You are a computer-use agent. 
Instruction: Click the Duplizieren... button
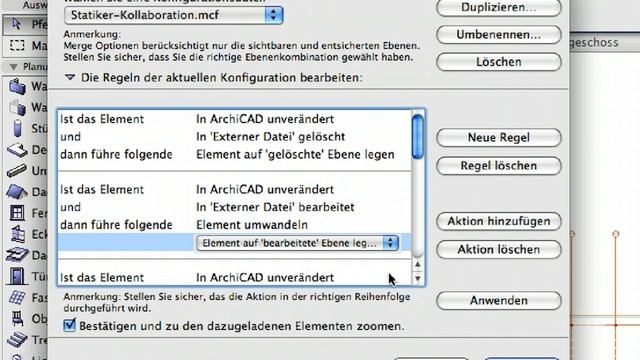[498, 7]
